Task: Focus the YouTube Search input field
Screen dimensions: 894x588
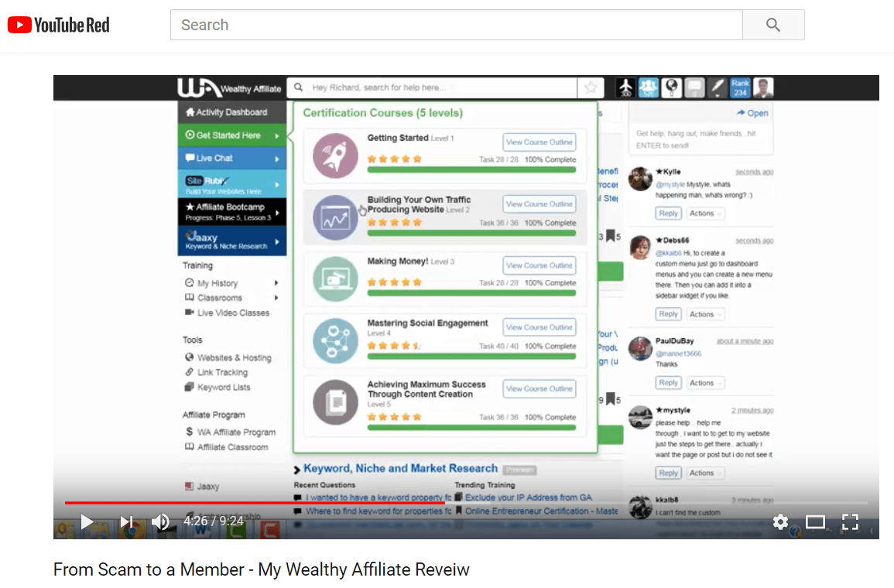Action: point(456,25)
